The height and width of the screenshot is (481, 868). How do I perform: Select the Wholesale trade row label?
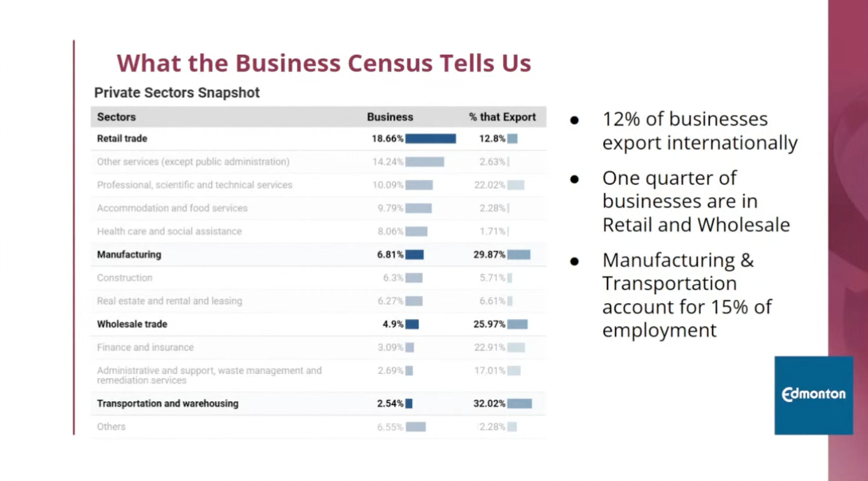pos(132,324)
